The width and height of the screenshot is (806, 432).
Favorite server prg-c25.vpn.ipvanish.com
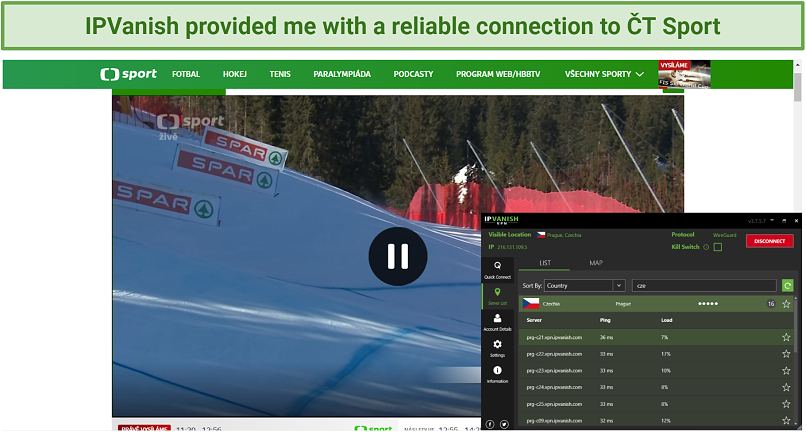786,404
